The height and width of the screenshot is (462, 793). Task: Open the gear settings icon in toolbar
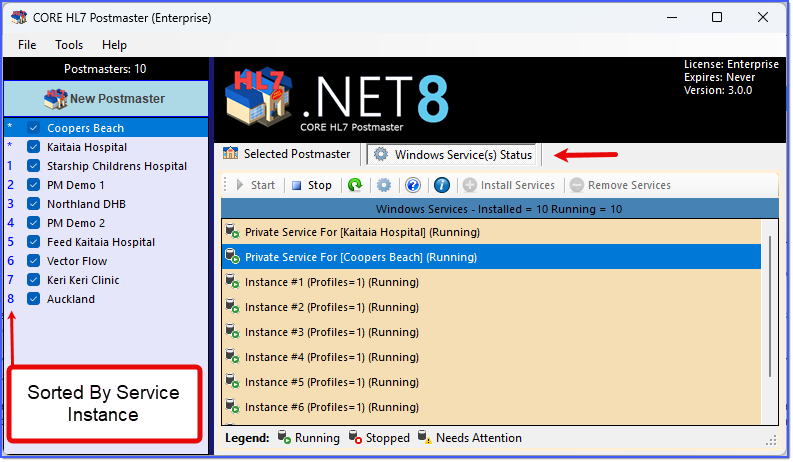[384, 185]
